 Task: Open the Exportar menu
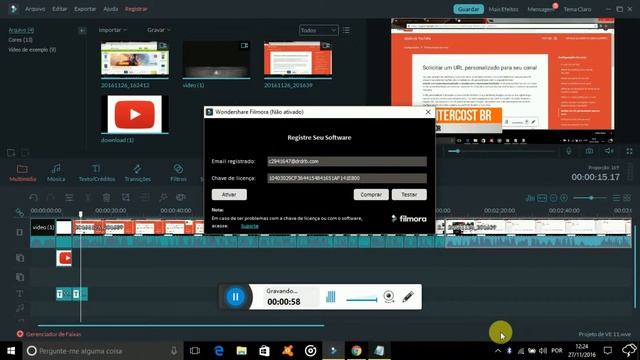[x=85, y=9]
